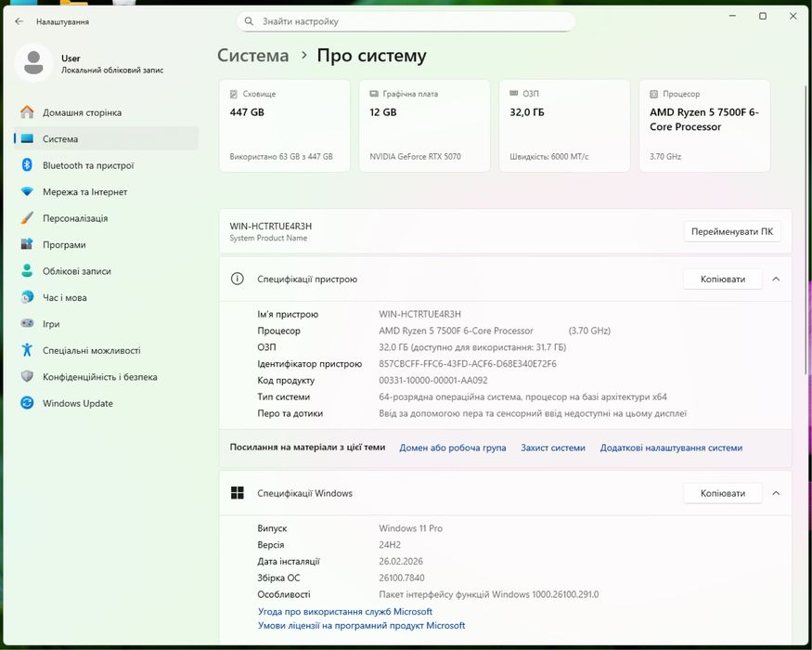Click the Облікові записи person icon
812x650 pixels.
[x=27, y=270]
